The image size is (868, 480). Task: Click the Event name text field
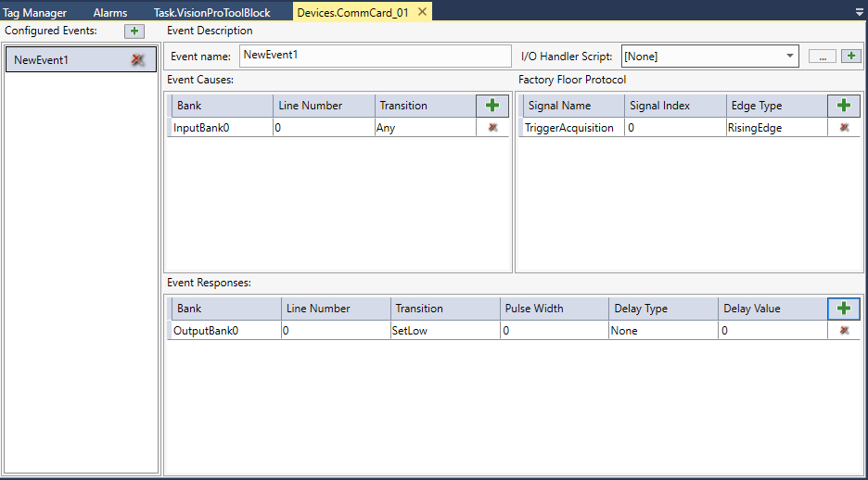pos(375,56)
